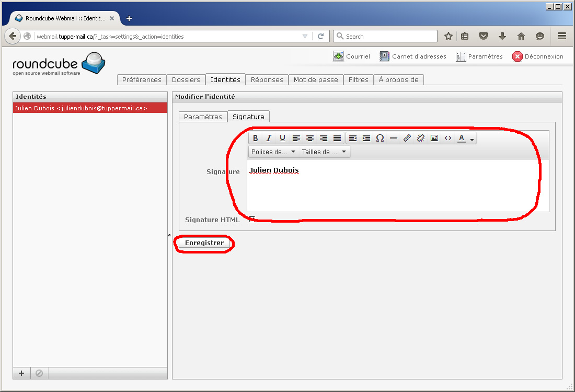The width and height of the screenshot is (575, 392).
Task: Apply italic formatting in signature editor
Action: coord(269,139)
